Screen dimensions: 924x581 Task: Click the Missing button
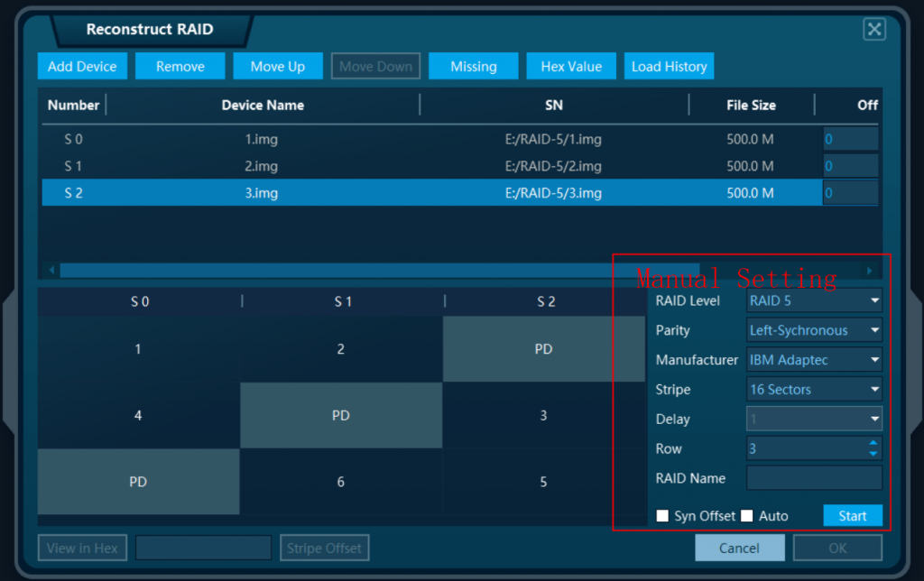coord(473,65)
